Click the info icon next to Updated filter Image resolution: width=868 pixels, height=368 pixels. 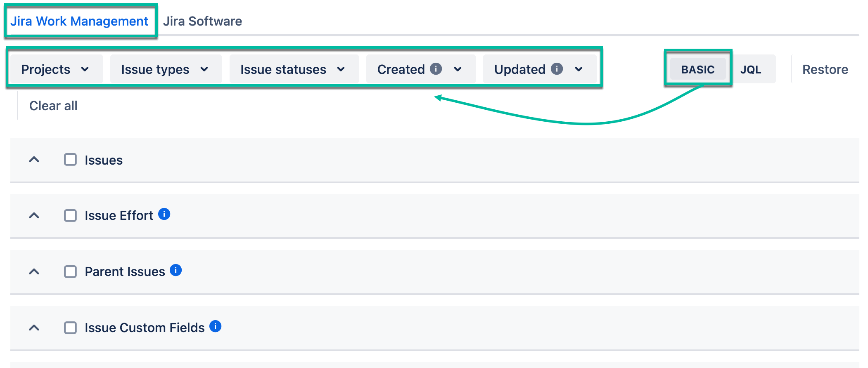(557, 69)
